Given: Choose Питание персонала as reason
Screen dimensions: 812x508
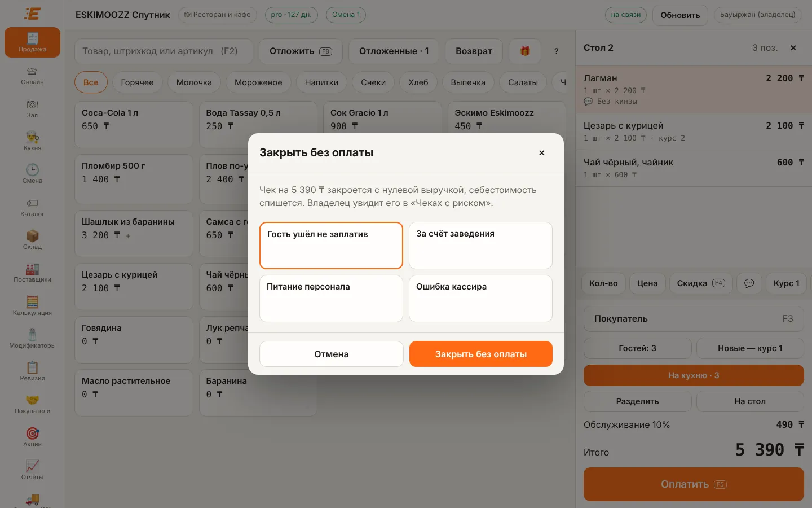Looking at the screenshot, I should click(331, 299).
